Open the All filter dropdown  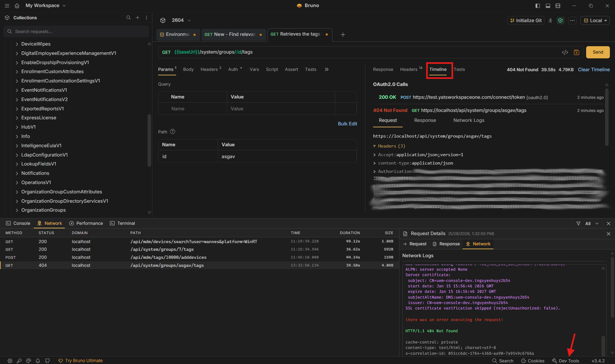(x=592, y=224)
